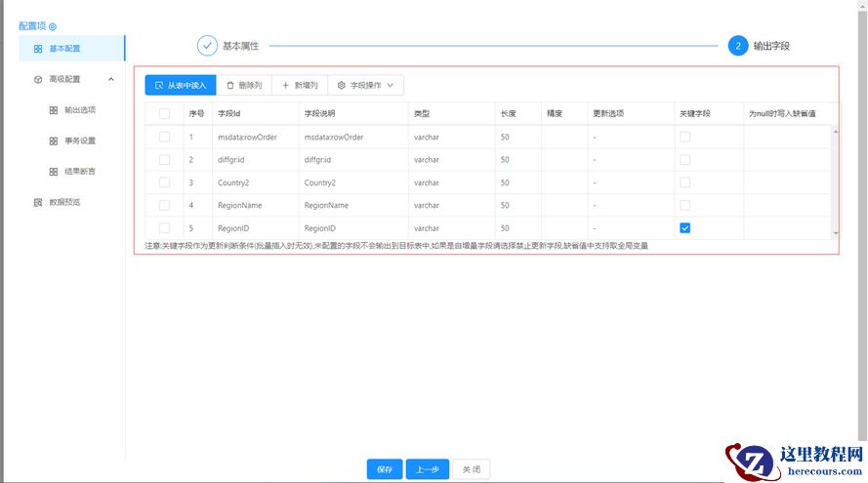Image resolution: width=868 pixels, height=483 pixels.
Task: Click the 数据预览 preview icon
Action: (x=38, y=202)
